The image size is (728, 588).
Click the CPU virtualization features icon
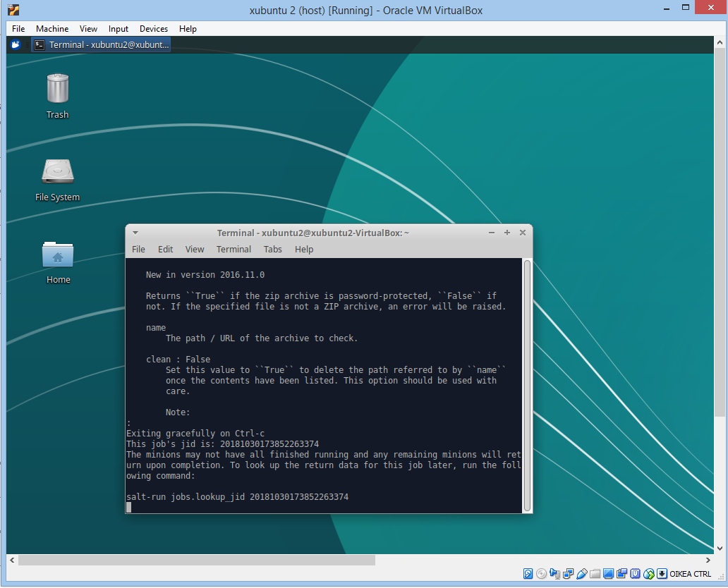coord(636,574)
